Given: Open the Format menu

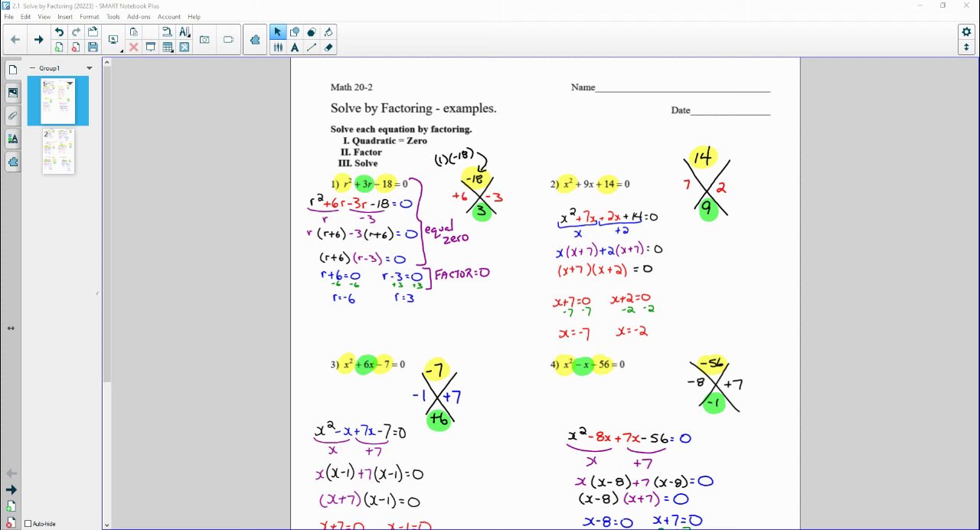Looking at the screenshot, I should click(x=89, y=17).
